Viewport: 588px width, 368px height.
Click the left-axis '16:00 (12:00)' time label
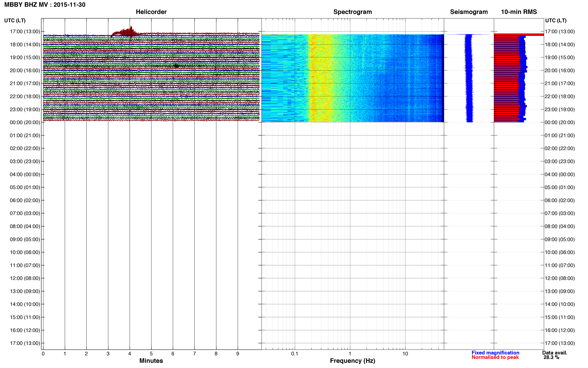[25, 330]
